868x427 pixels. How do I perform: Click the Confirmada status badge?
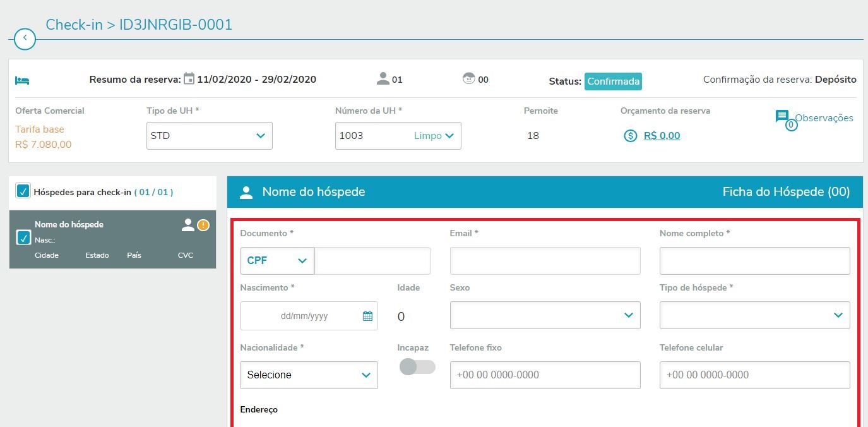(613, 81)
